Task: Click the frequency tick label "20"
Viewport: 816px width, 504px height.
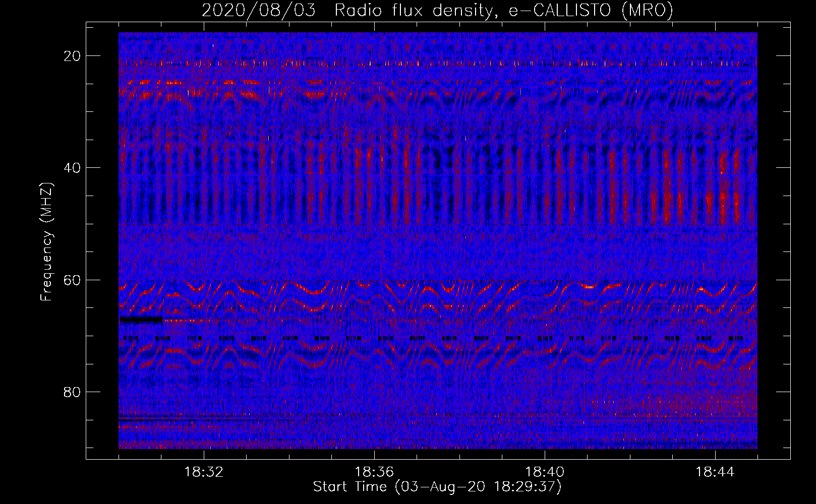Action: point(72,56)
